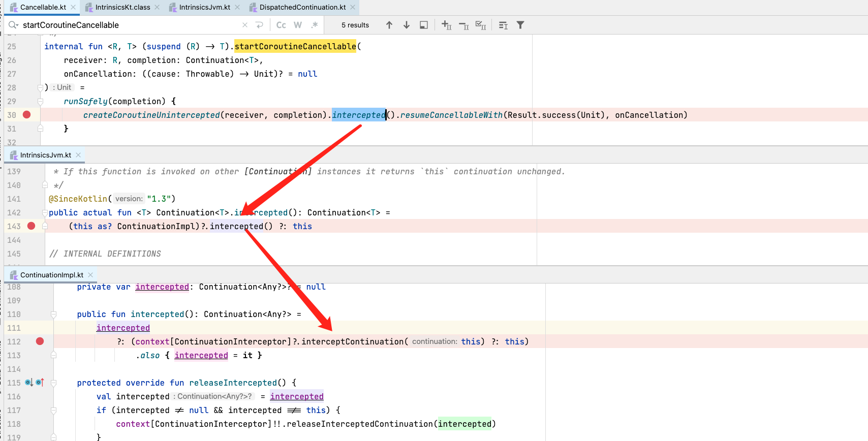The image size is (868, 441).
Task: Click runSafely call on line 29
Action: [x=86, y=101]
